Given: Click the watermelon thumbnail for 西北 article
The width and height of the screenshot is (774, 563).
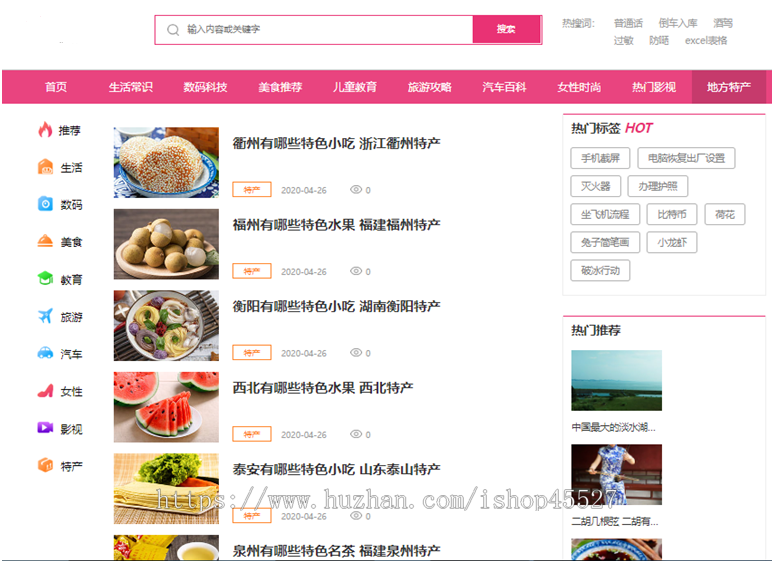Looking at the screenshot, I should (x=166, y=407).
